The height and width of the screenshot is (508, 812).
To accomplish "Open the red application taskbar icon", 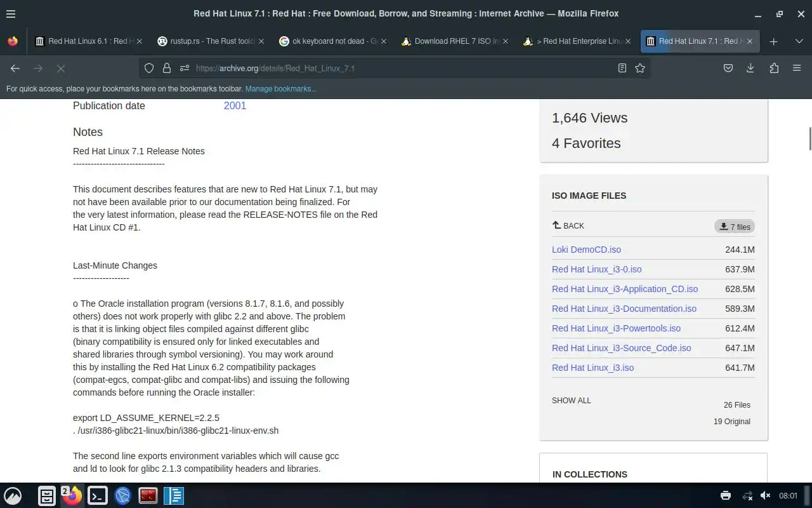I will 148,496.
